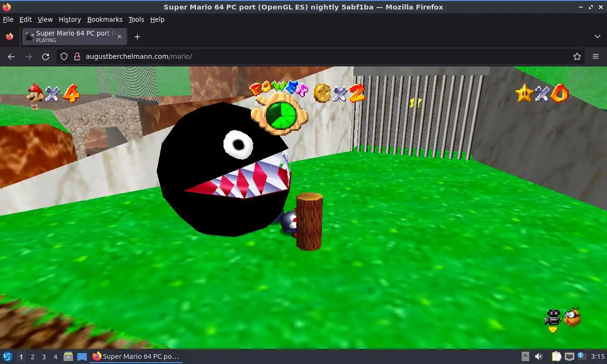Open the taskbar start menu icon

7,356
